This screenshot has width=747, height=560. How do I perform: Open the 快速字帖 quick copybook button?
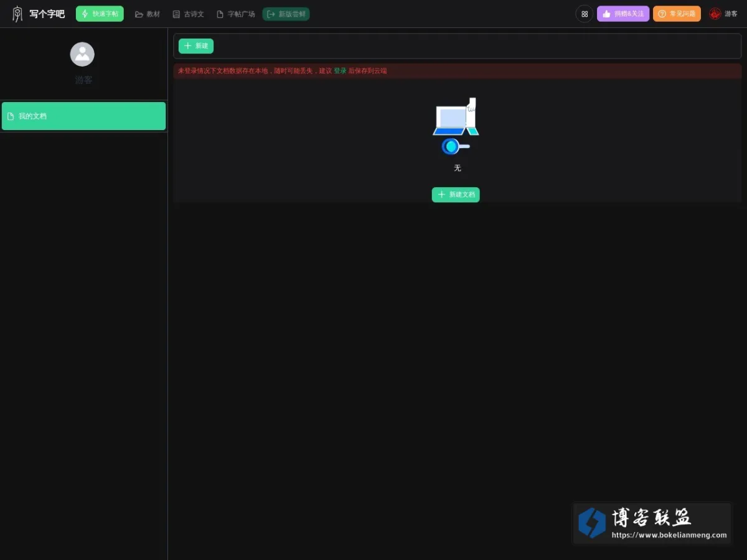[x=100, y=14]
